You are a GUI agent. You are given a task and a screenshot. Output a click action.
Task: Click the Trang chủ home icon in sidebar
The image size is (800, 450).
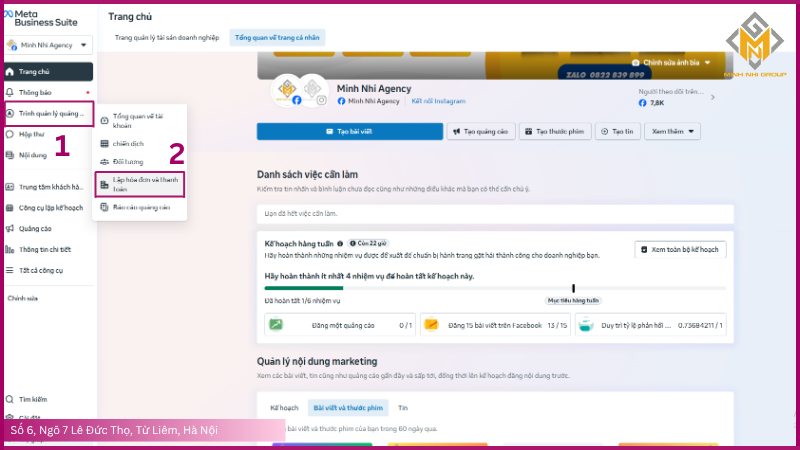pos(10,71)
